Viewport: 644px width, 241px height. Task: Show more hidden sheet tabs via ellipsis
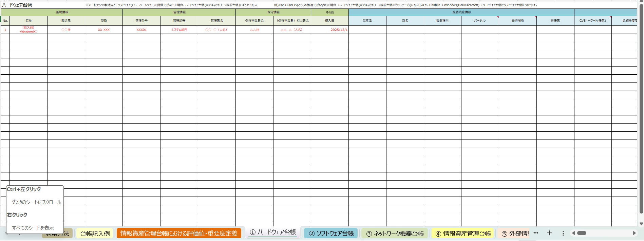pos(536,233)
